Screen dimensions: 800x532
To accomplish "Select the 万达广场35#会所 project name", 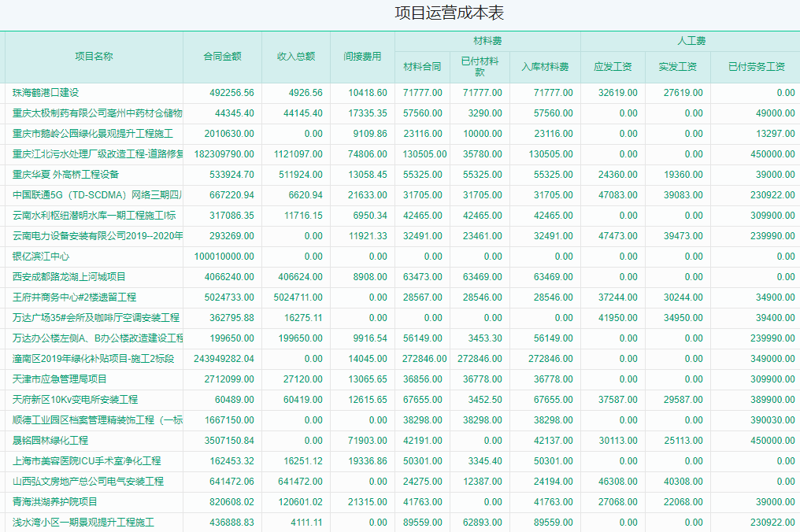I will (96, 317).
